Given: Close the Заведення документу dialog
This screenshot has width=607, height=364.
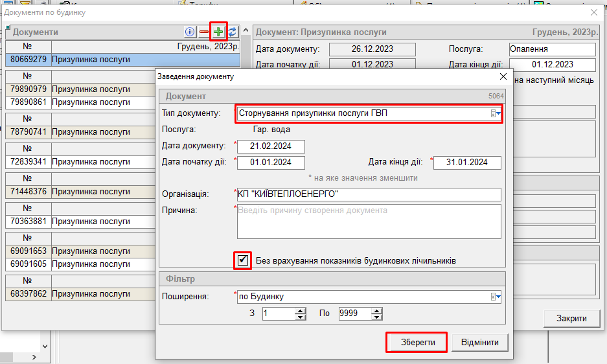Looking at the screenshot, I should pos(503,76).
